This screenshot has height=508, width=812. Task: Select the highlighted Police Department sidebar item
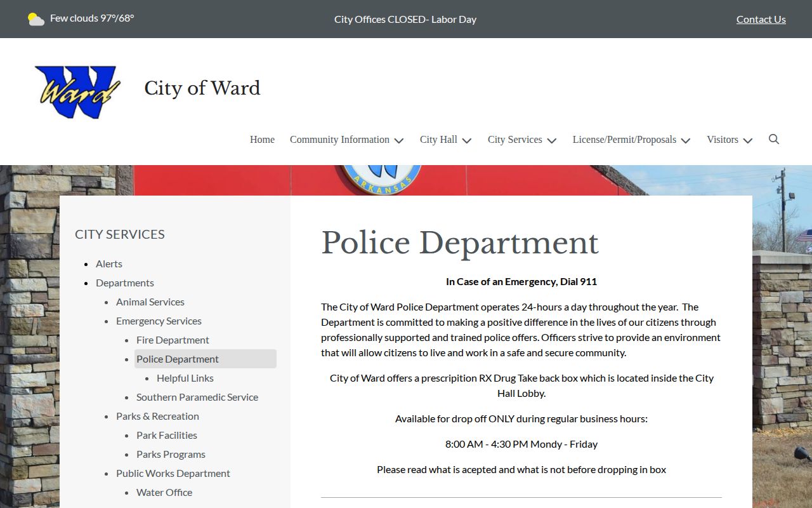coord(206,359)
